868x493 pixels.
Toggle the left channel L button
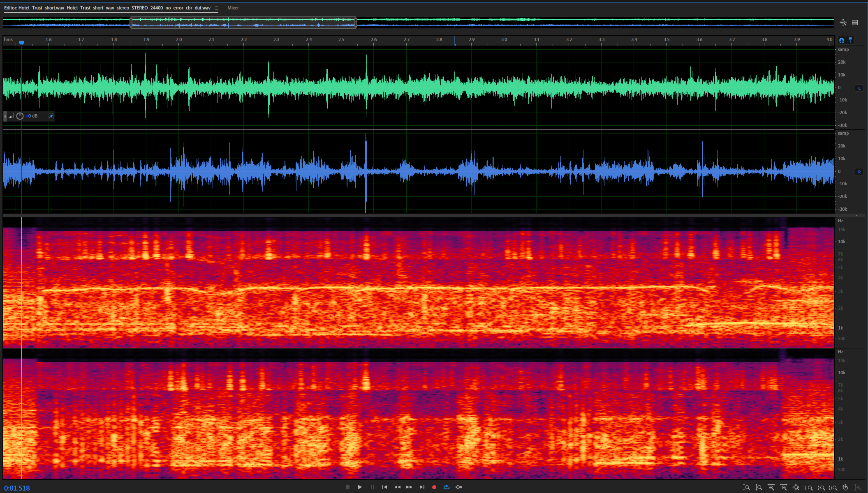point(859,88)
